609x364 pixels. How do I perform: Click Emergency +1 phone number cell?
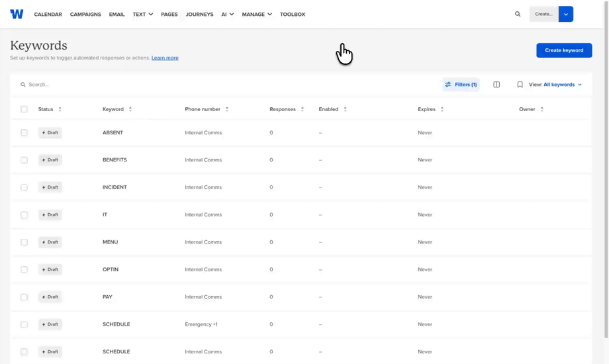pos(201,324)
